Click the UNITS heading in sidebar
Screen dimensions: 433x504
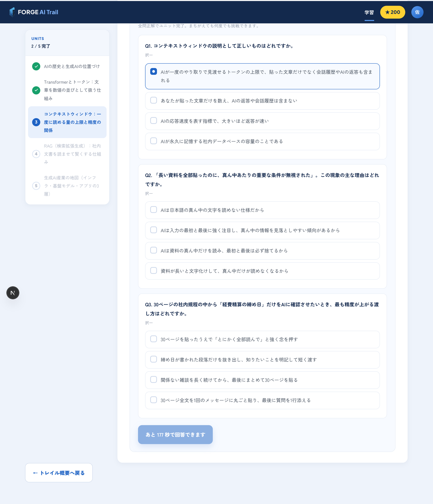(38, 38)
